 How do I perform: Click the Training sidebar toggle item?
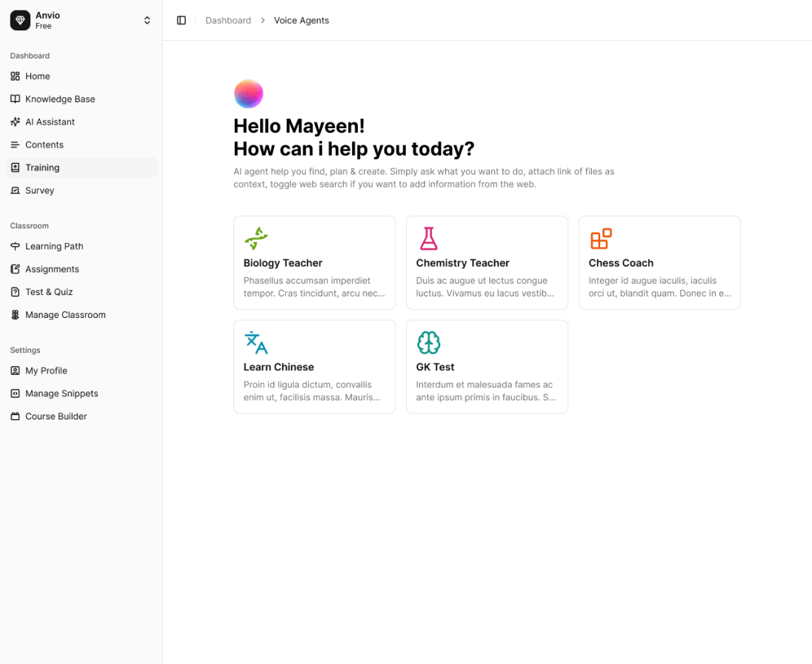(43, 167)
